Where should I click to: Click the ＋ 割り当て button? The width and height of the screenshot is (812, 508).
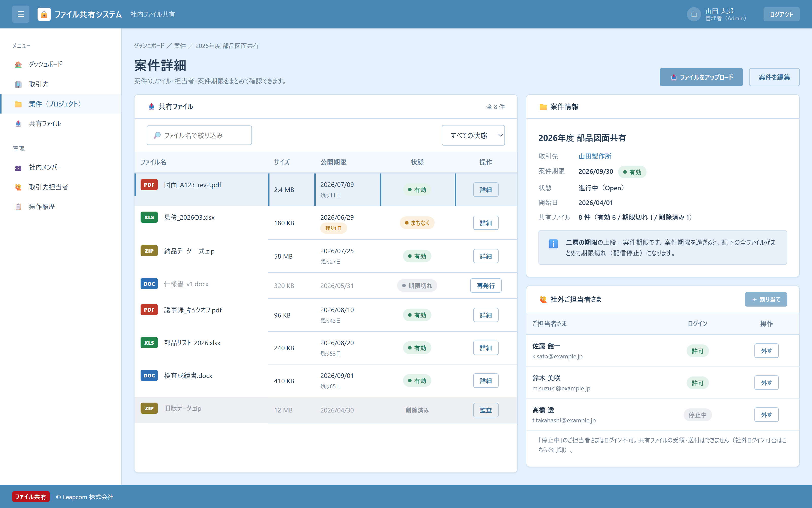click(x=766, y=299)
